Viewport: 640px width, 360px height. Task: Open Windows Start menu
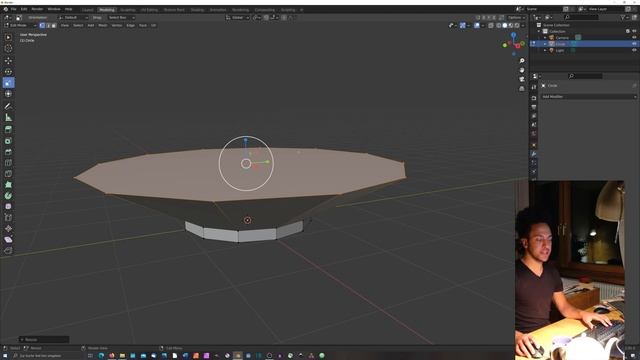coord(5,356)
